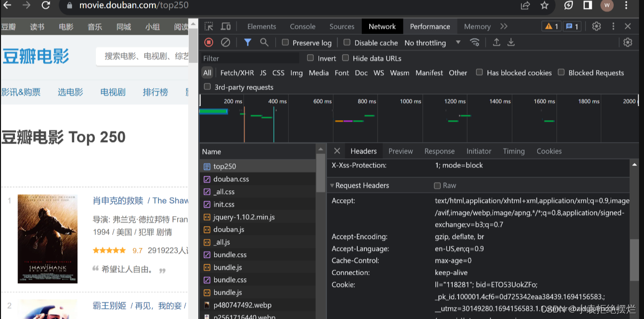Open the Cookies tab
The height and width of the screenshot is (319, 644).
click(x=549, y=151)
